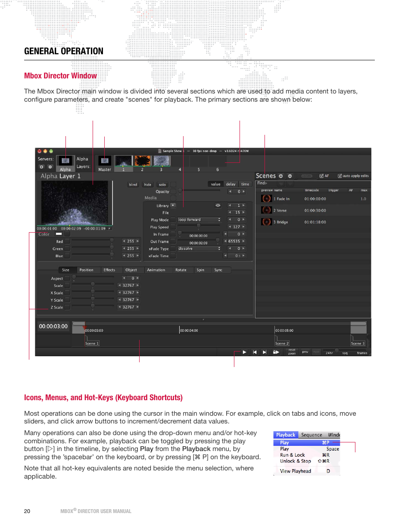Click Verse scene preview thumbnail
Viewport: 411px width, 532px height.
pyautogui.click(x=266, y=210)
